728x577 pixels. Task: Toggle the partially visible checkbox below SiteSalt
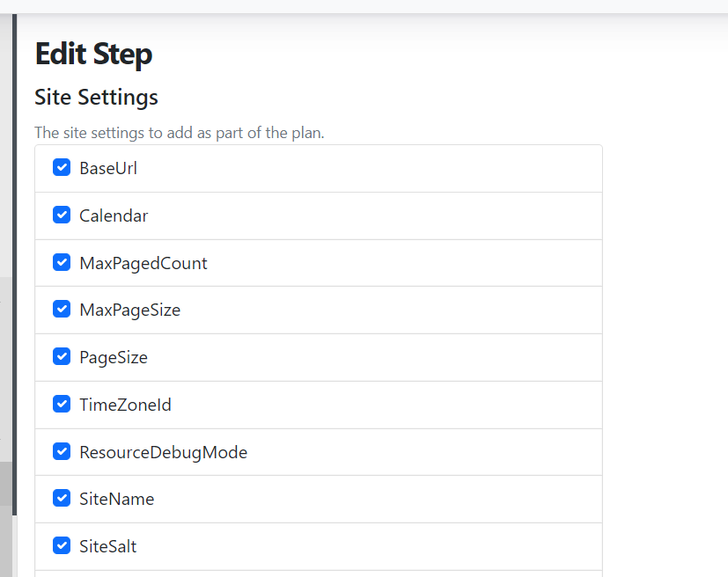pos(61,573)
